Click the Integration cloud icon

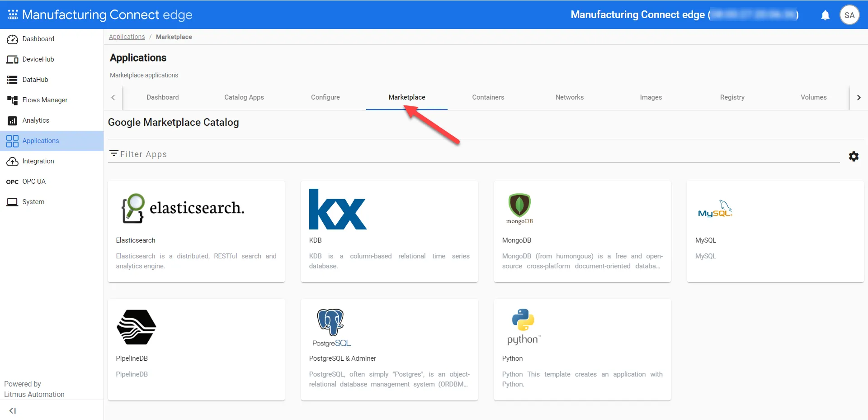tap(12, 162)
